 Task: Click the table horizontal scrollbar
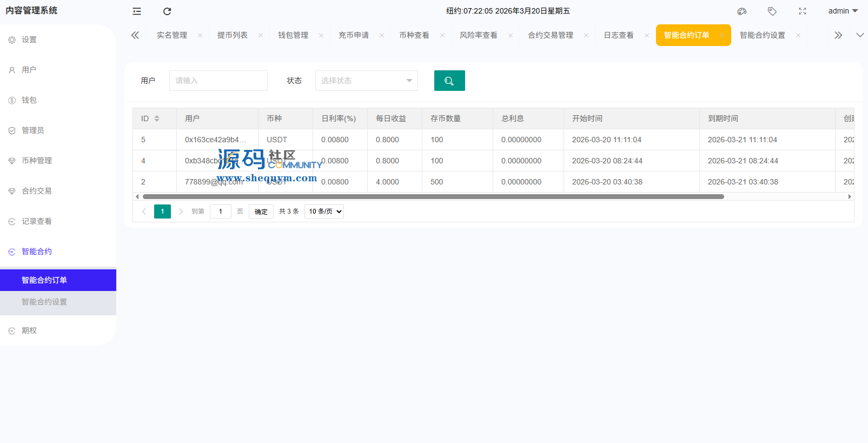(x=433, y=197)
